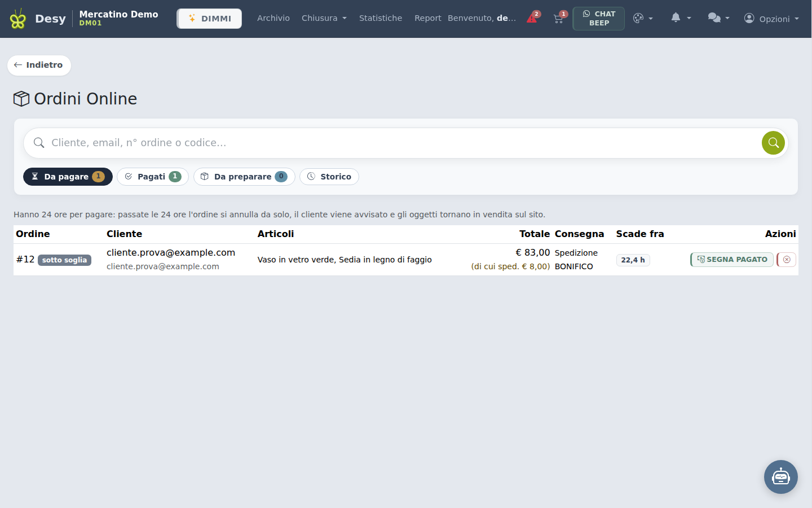Select the Da pagare filter tab
The height and width of the screenshot is (508, 812).
pos(68,177)
